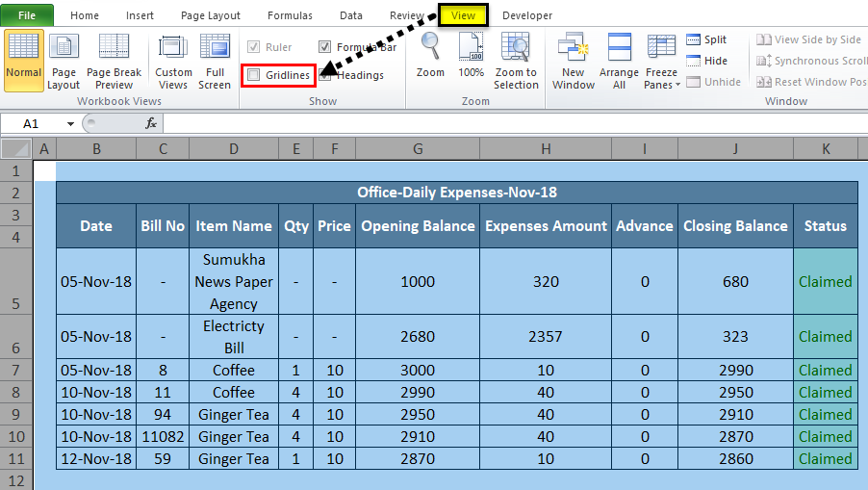Click the Sumukha News Paper Agency cell
The width and height of the screenshot is (868, 490).
tap(234, 281)
